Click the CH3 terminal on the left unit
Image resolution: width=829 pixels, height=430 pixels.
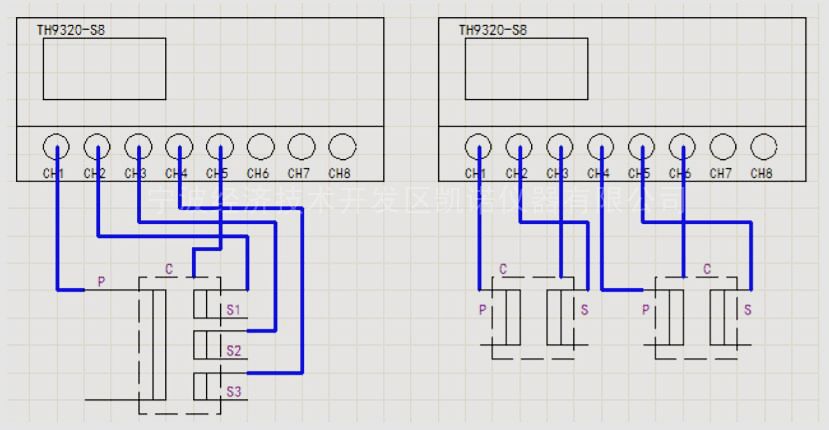point(138,147)
